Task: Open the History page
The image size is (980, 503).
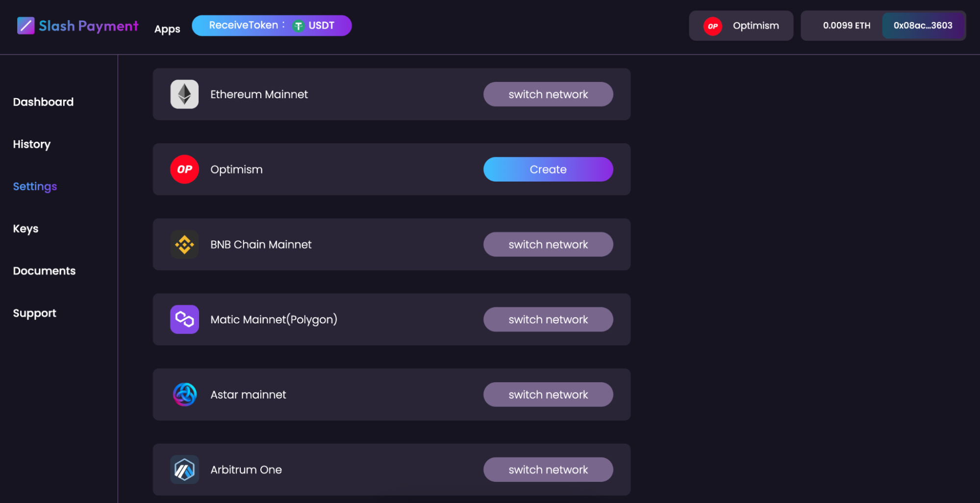Action: point(32,144)
